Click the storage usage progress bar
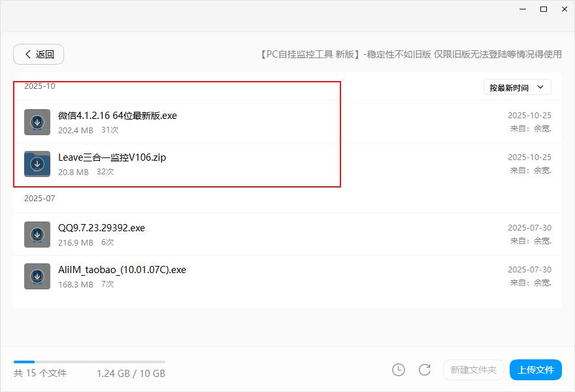The height and width of the screenshot is (392, 575). [x=89, y=361]
